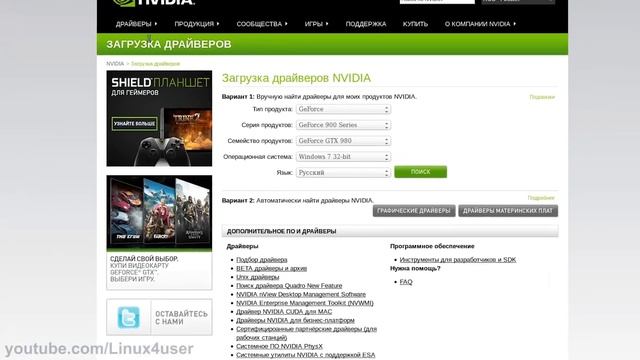Click the Графические драйверы button

click(414, 211)
